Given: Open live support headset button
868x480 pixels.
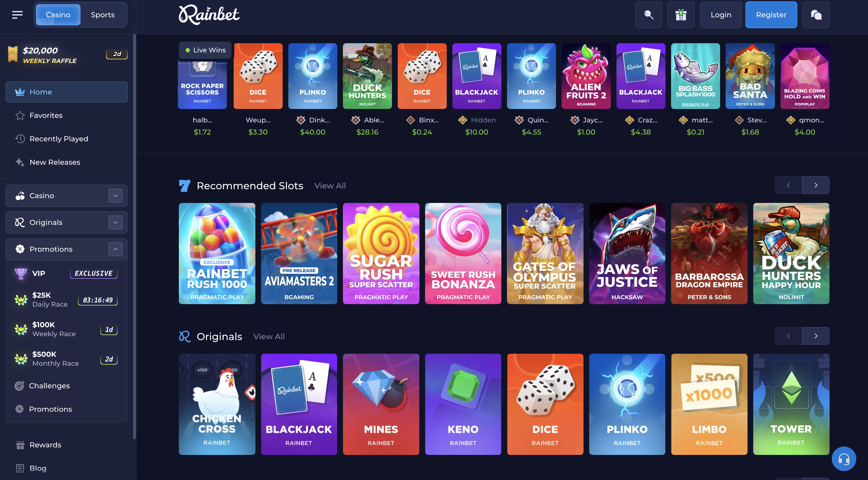Looking at the screenshot, I should click(x=844, y=459).
